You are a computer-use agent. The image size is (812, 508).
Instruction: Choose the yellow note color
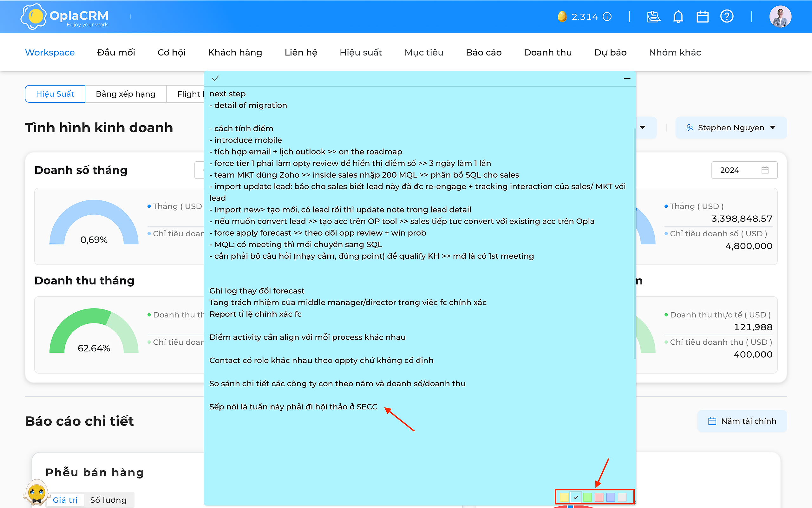(x=564, y=497)
